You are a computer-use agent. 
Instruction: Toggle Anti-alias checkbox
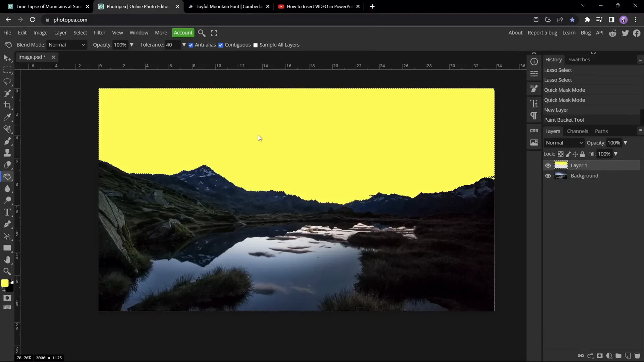coord(191,45)
